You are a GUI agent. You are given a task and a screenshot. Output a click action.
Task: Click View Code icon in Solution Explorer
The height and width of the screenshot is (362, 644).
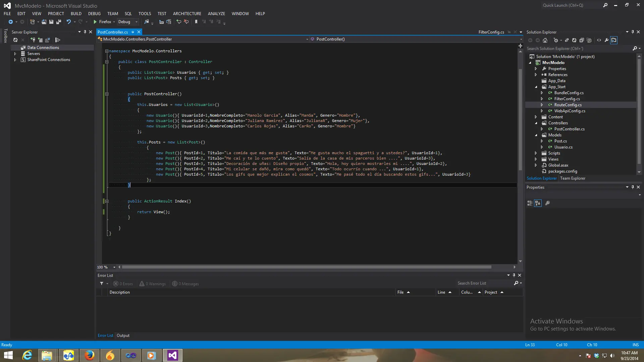(x=599, y=40)
